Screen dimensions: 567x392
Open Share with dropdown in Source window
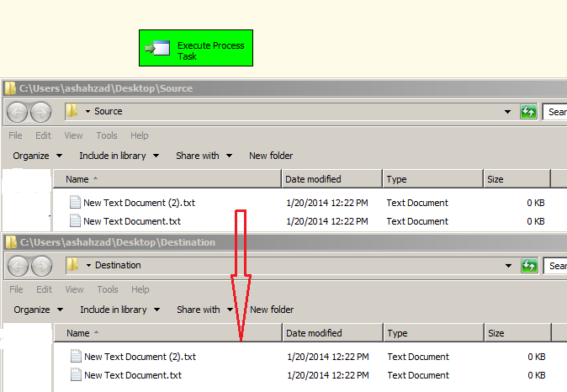click(x=204, y=156)
